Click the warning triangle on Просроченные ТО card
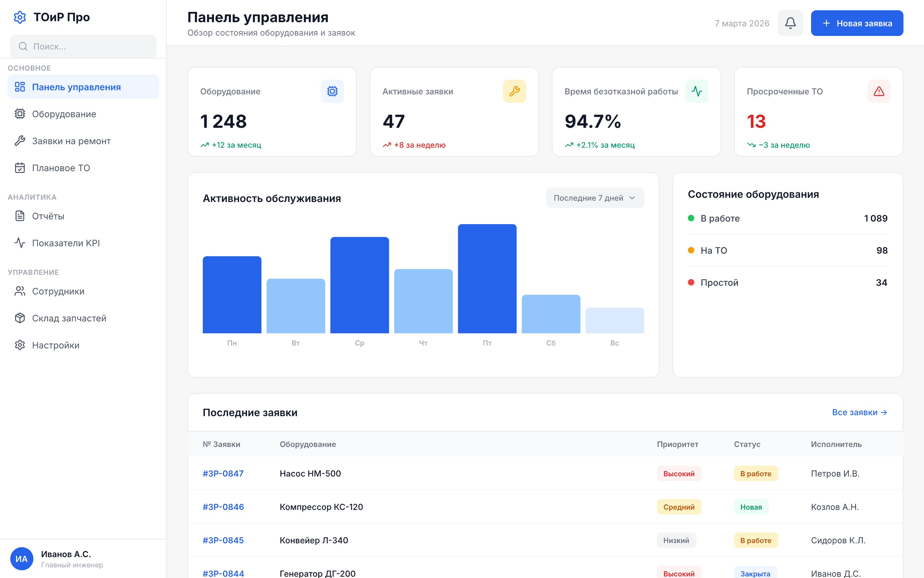Image resolution: width=924 pixels, height=578 pixels. click(x=879, y=91)
